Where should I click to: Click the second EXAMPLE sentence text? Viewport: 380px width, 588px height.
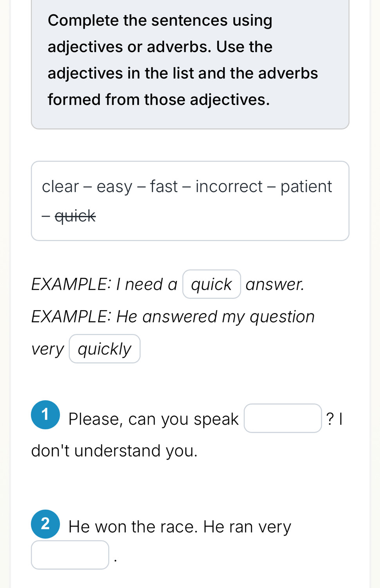tap(172, 316)
